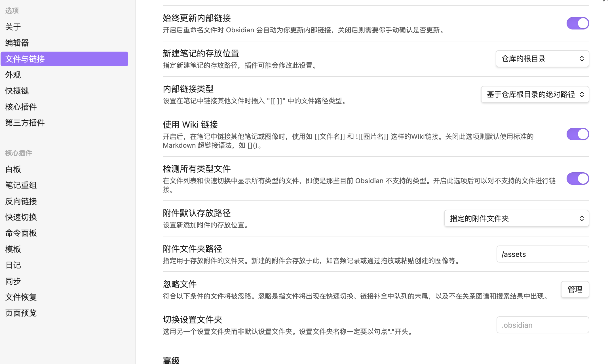Click the /assets attachment folder field
Screen dimensions: 608x364
(x=543, y=254)
